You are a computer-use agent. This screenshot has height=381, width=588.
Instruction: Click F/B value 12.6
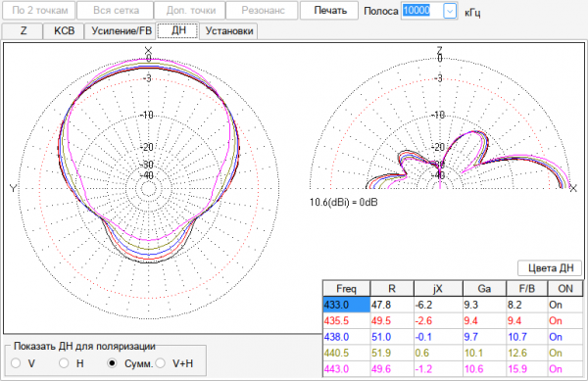pyautogui.click(x=527, y=354)
